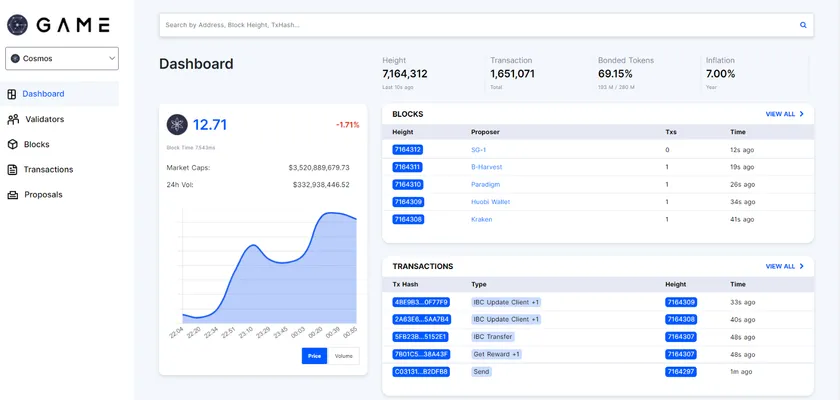
Task: Click the Blocks cube icon
Action: pyautogui.click(x=12, y=144)
